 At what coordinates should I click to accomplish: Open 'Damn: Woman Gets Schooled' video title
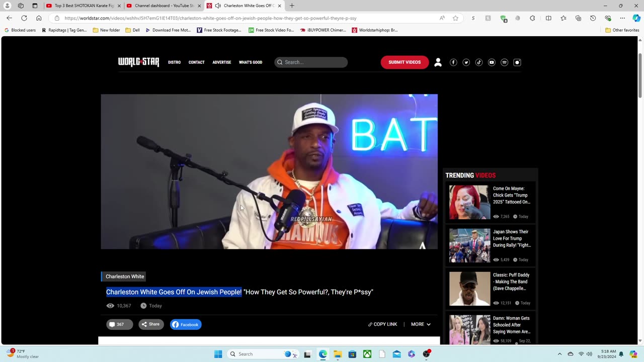(512, 325)
